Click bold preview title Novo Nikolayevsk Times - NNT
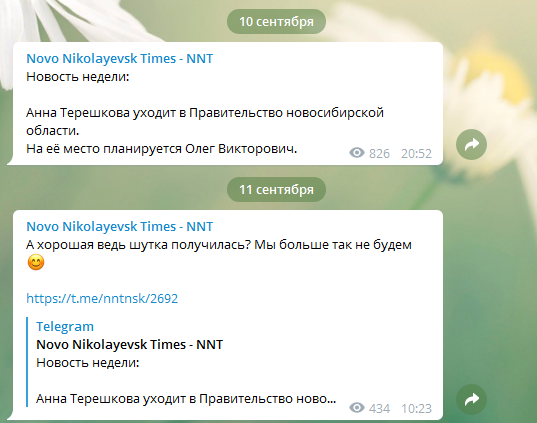Image resolution: width=537 pixels, height=423 pixels. point(129,345)
